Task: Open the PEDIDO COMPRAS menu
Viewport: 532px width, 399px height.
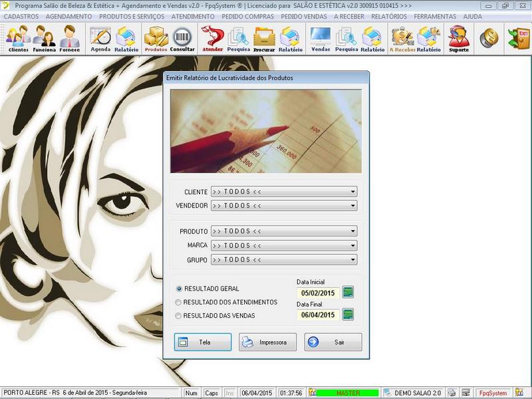Action: [247, 17]
